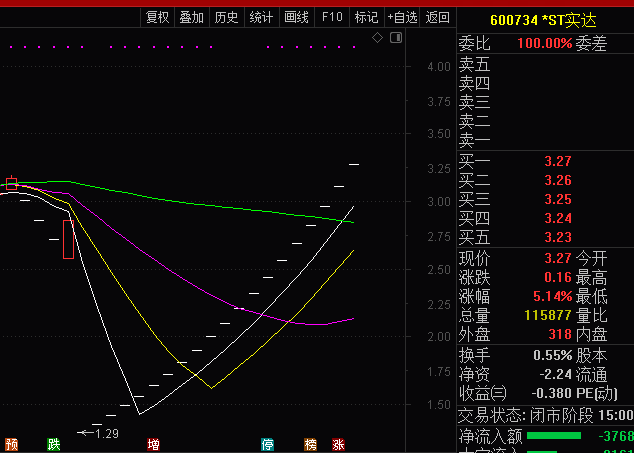Select the 卖五 ask row
This screenshot has height=453, width=634.
point(545,64)
